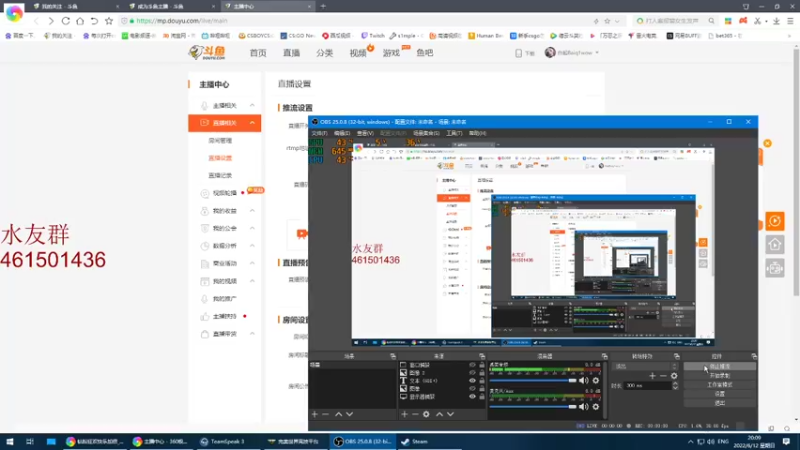This screenshot has height=450, width=800.
Task: Open the OBS transition type dropdown
Action: [x=645, y=366]
